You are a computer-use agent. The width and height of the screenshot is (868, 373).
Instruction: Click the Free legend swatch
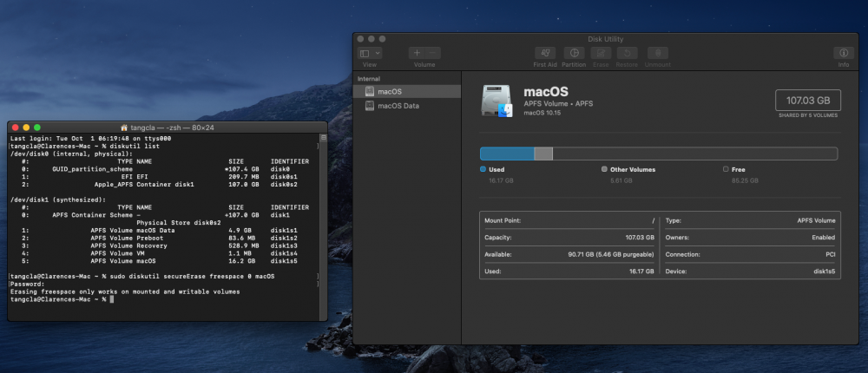[x=726, y=169]
